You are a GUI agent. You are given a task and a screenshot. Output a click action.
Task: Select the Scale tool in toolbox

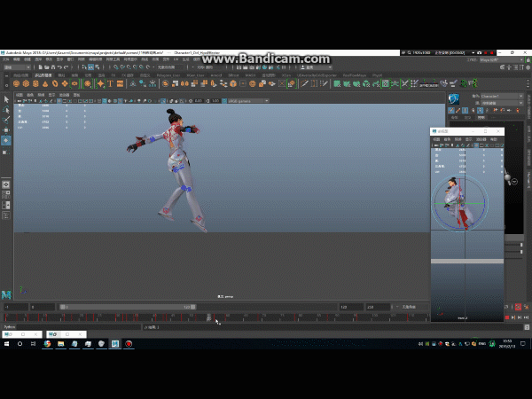coord(6,152)
